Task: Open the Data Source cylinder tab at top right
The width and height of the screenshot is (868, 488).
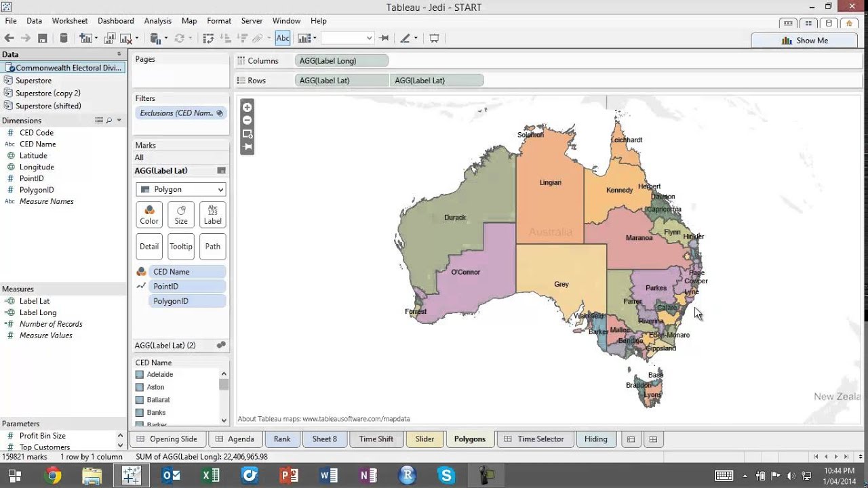Action: click(x=829, y=23)
